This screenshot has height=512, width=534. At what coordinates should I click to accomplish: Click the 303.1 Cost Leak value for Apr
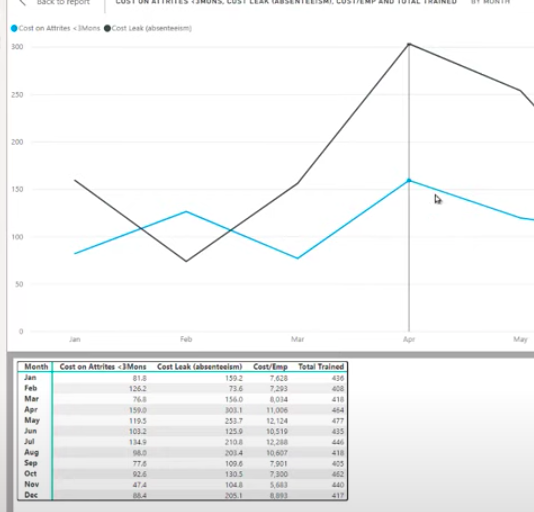[234, 410]
